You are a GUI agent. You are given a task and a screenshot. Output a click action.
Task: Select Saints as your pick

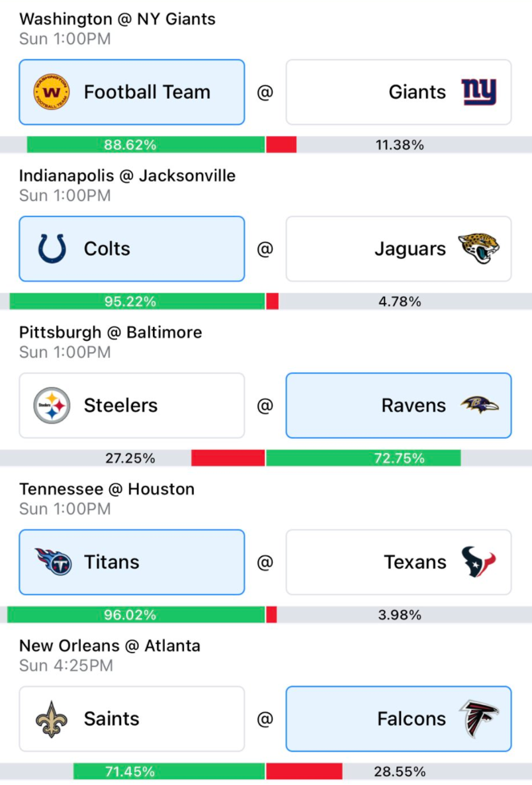point(132,719)
